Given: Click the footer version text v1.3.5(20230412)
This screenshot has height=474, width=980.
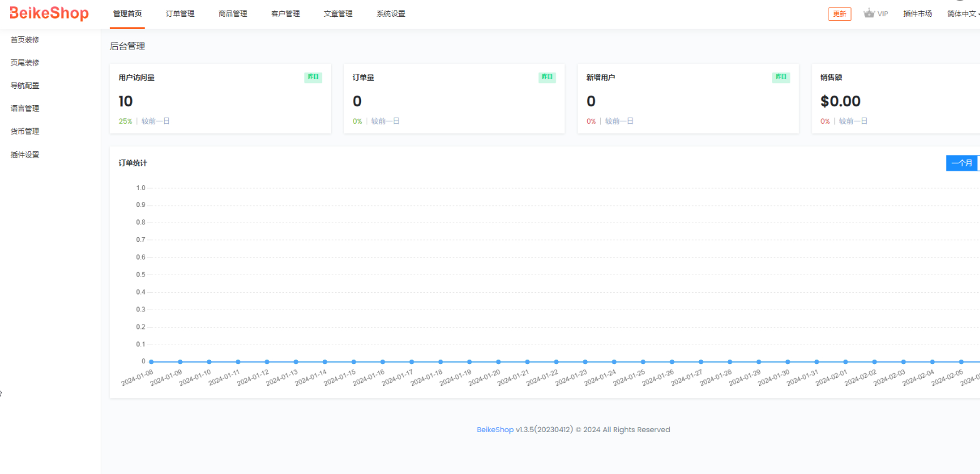Looking at the screenshot, I should 544,430.
